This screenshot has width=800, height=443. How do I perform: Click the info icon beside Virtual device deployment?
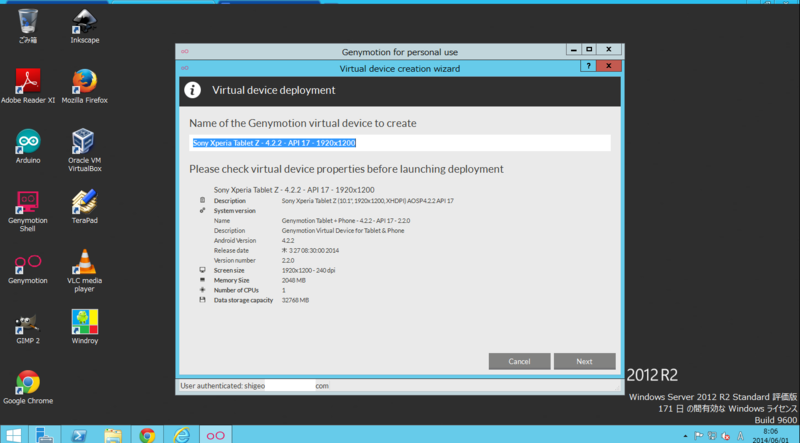pyautogui.click(x=192, y=90)
